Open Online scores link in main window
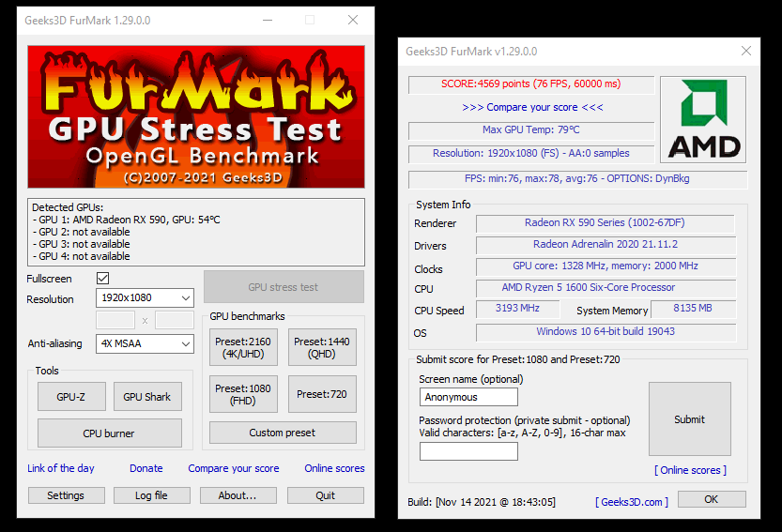The height and width of the screenshot is (532, 782). point(334,468)
